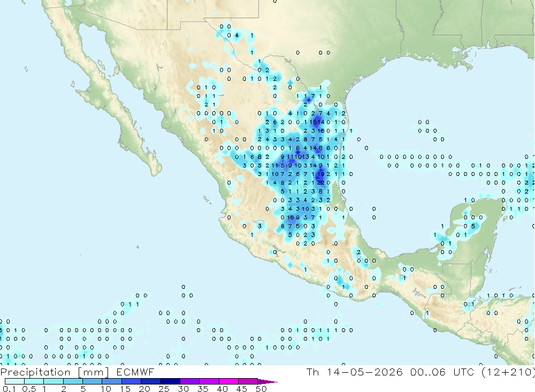Select the 40–45 mm magenta legend swatch
The height and width of the screenshot is (392, 535).
(x=228, y=381)
